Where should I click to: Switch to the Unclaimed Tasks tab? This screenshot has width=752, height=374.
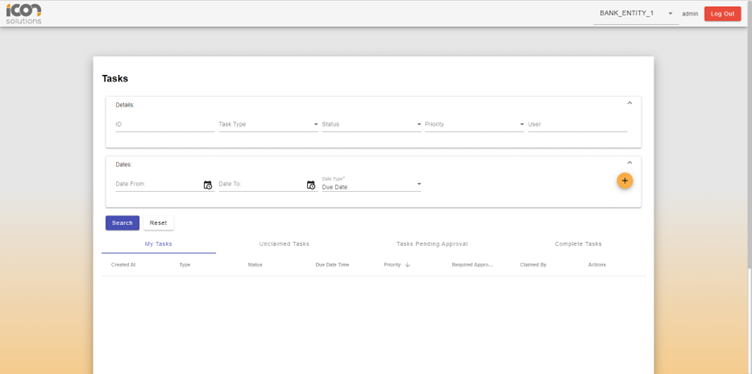coord(284,244)
